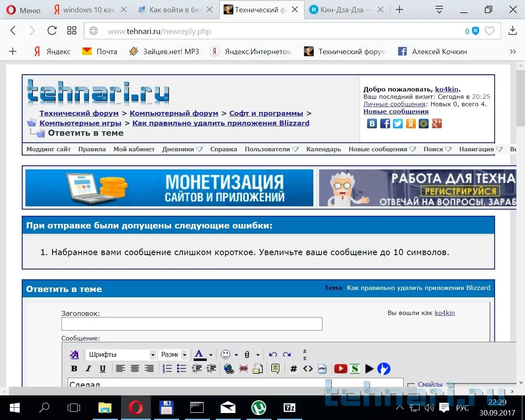Expand the paperclip attachment arrow
The image size is (525, 420).
258,355
